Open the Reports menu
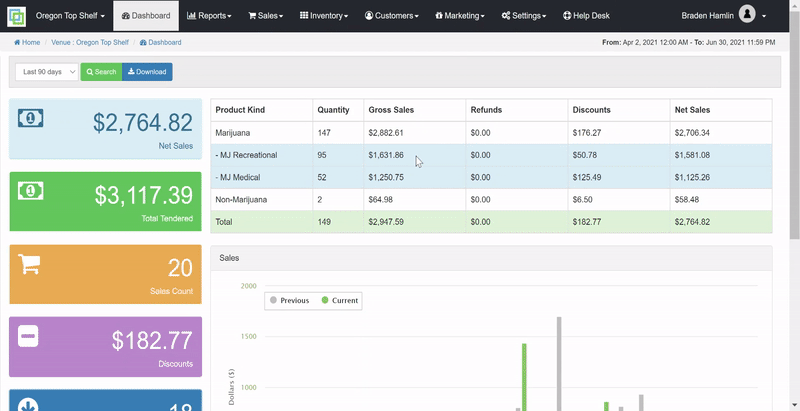Screen dimensions: 800x411 [x=209, y=16]
